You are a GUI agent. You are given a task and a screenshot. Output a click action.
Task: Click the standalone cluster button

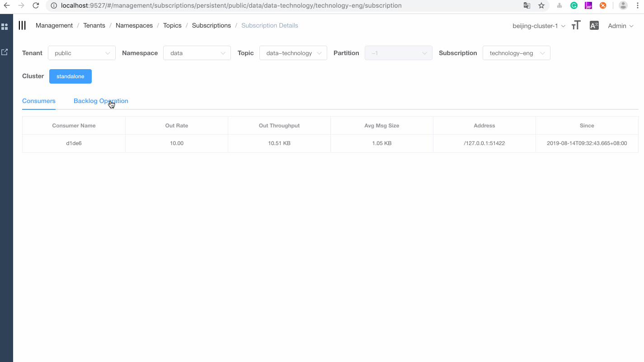point(70,76)
